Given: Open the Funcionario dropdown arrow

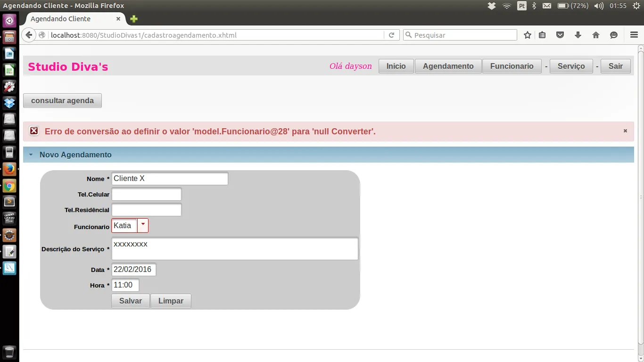Looking at the screenshot, I should pos(143,226).
